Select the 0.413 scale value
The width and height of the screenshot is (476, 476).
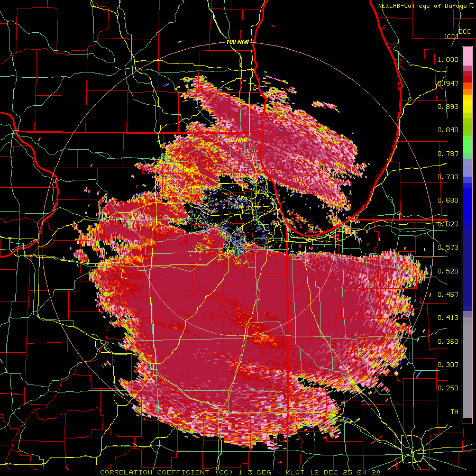(448, 318)
